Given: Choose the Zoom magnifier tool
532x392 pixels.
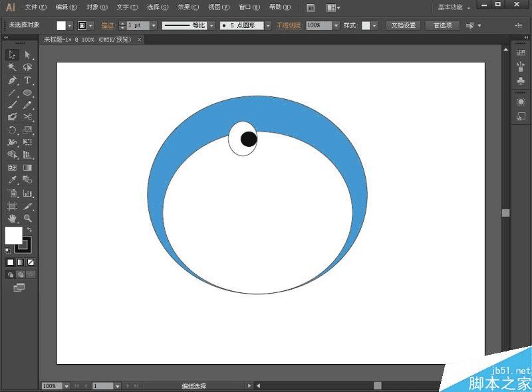Looking at the screenshot, I should [x=28, y=218].
